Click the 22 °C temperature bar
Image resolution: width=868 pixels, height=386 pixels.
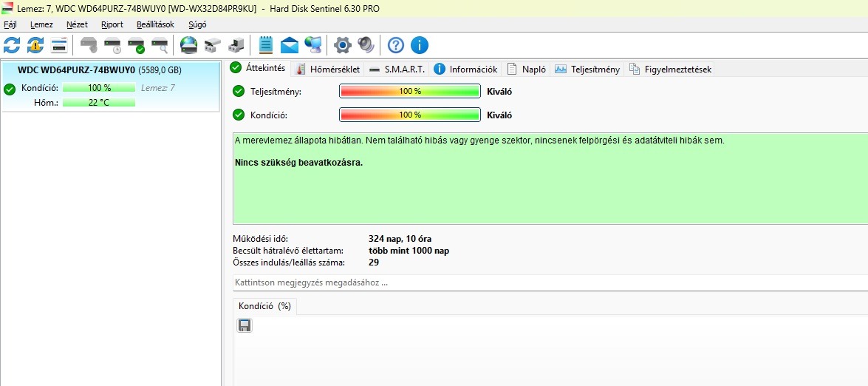99,102
